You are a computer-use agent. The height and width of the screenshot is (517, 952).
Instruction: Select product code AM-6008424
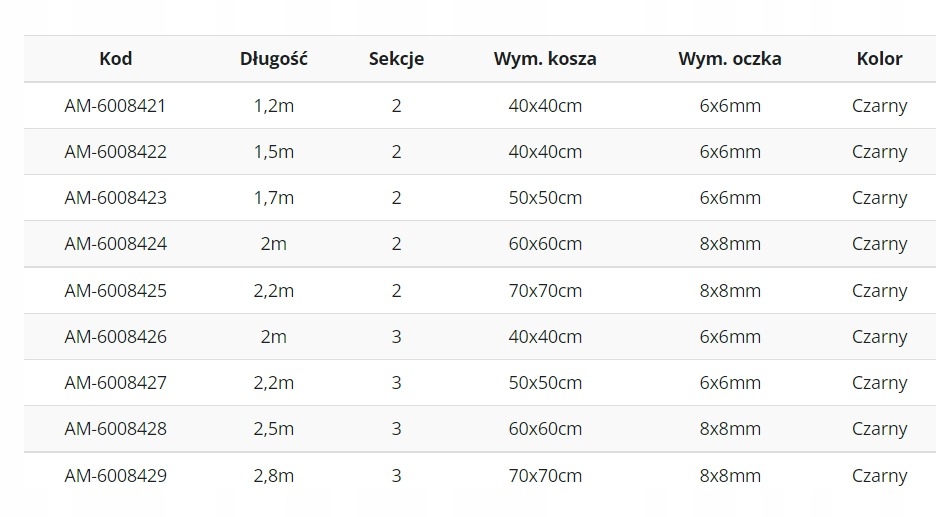point(115,244)
